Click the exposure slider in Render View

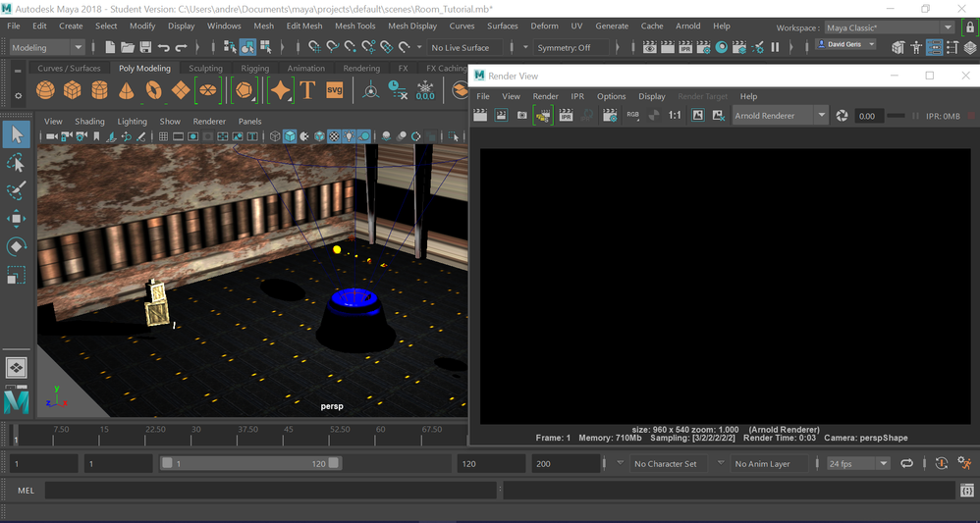pos(897,116)
